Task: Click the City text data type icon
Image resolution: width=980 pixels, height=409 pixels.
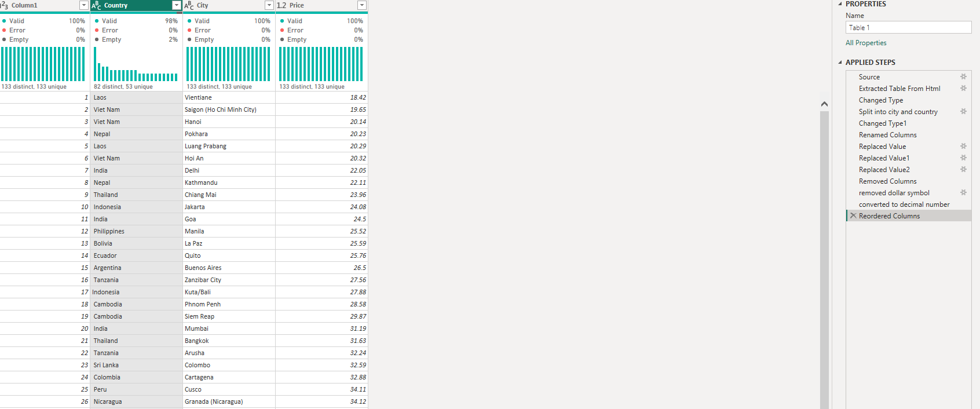Action: pos(189,5)
